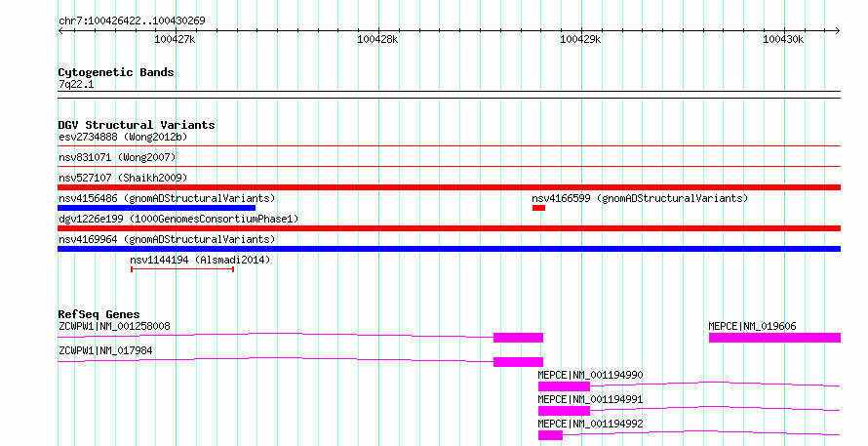Viewport: 868px width, 446px height.
Task: Click the 100428k ruler tick label
Action: click(x=377, y=39)
